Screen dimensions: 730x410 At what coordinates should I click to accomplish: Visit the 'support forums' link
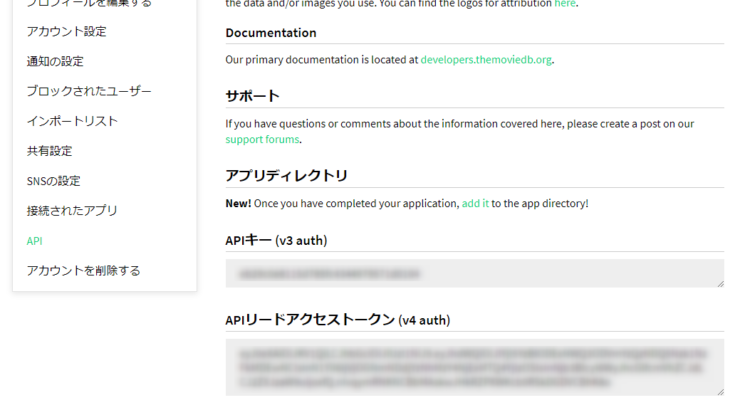point(262,139)
